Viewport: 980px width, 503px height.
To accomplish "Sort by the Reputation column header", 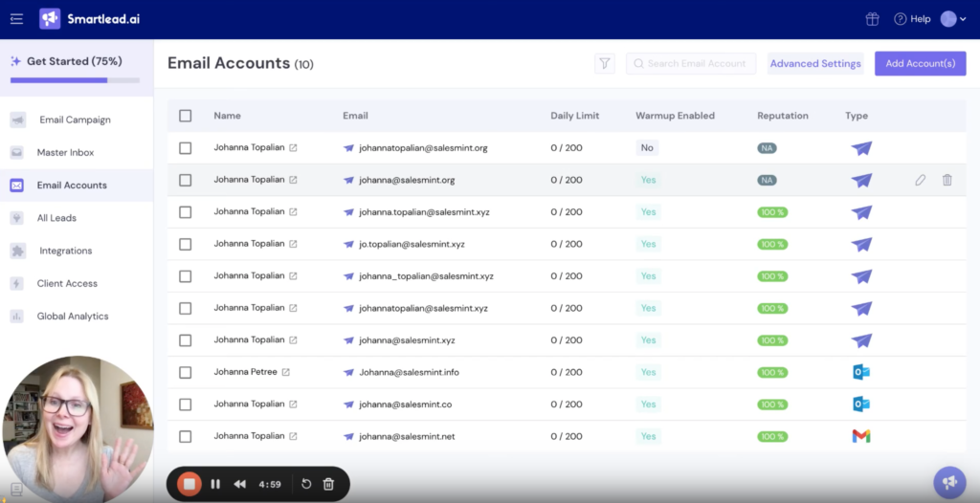I will coord(783,116).
